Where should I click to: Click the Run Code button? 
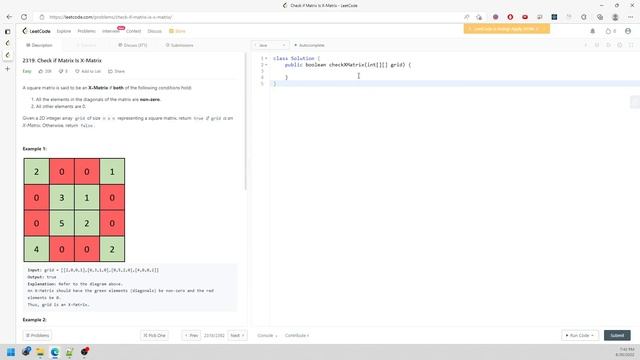580,336
